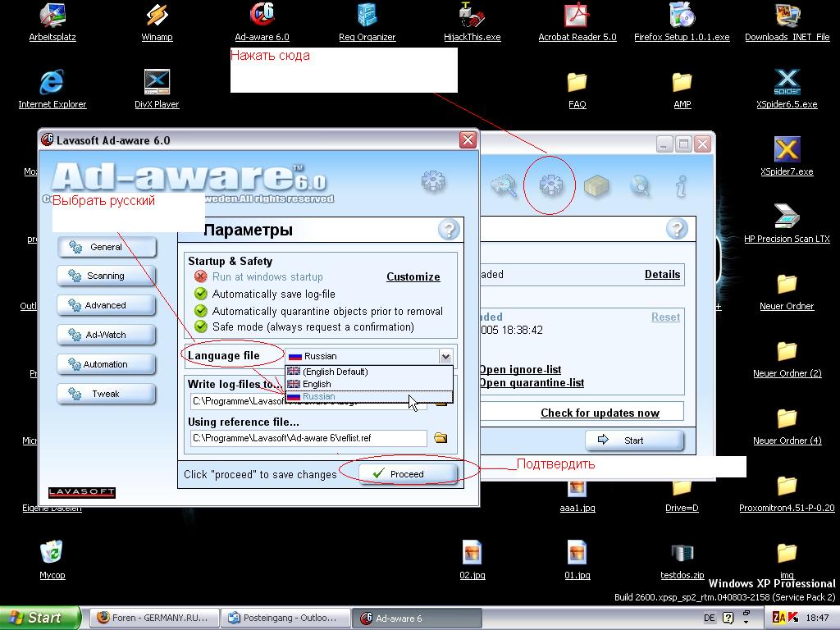The height and width of the screenshot is (630, 840).
Task: Click help question mark in back window
Action: [677, 229]
